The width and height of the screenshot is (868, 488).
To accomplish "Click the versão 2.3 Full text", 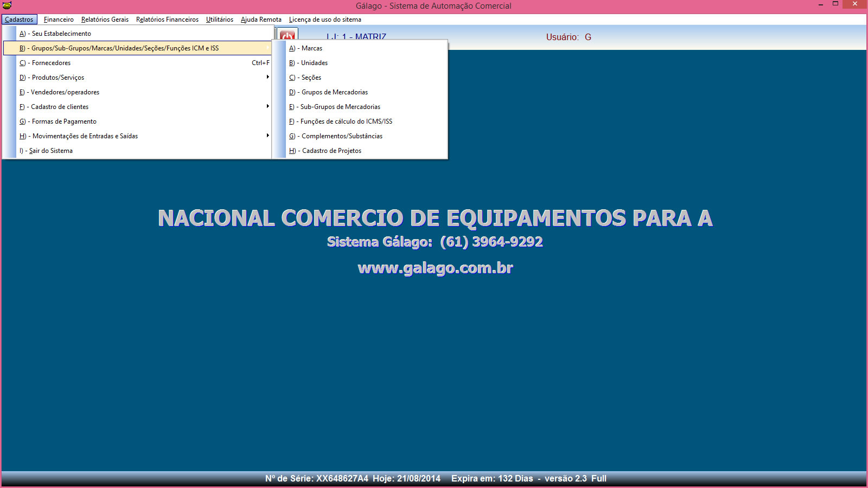I will [x=576, y=478].
